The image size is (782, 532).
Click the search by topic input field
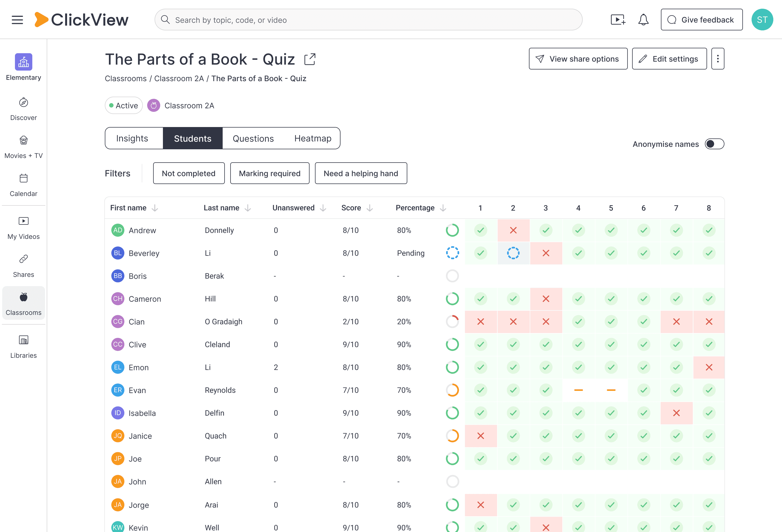pos(368,20)
